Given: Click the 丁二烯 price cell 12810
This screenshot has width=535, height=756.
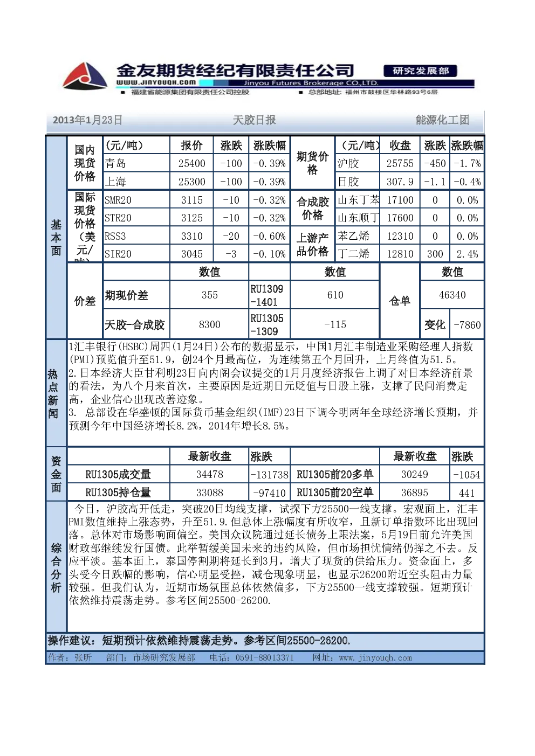Looking at the screenshot, I should 400,254.
